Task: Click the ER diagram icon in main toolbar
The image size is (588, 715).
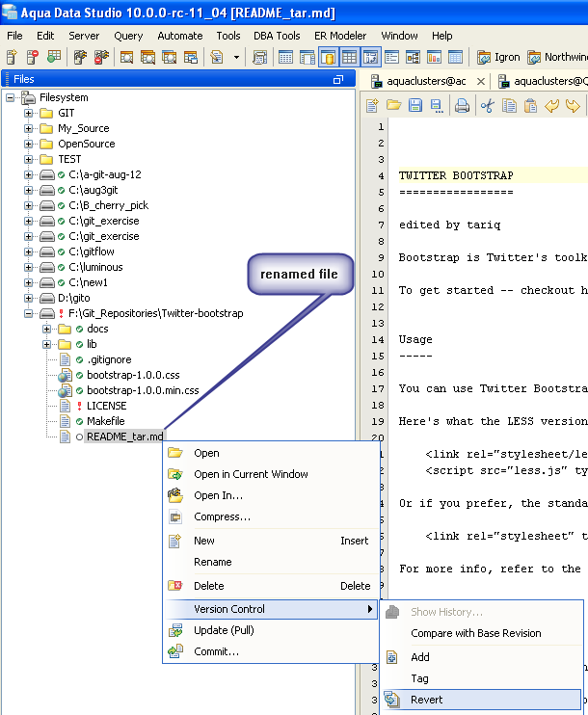Action: [x=413, y=58]
